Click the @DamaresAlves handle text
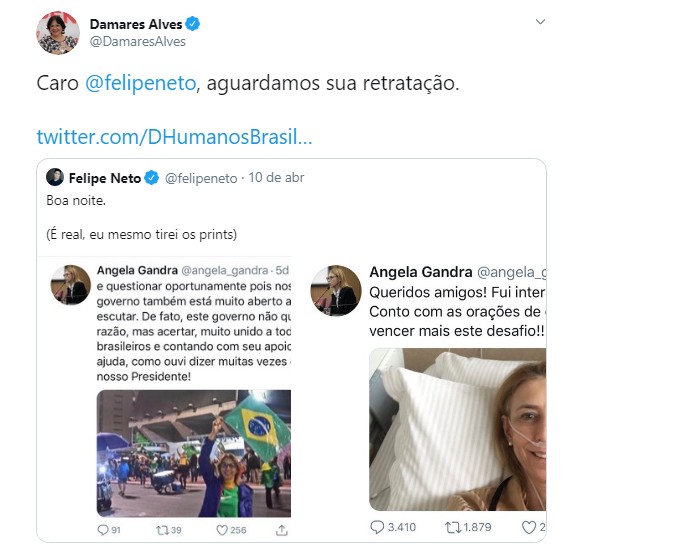The width and height of the screenshot is (675, 557). pos(138,42)
